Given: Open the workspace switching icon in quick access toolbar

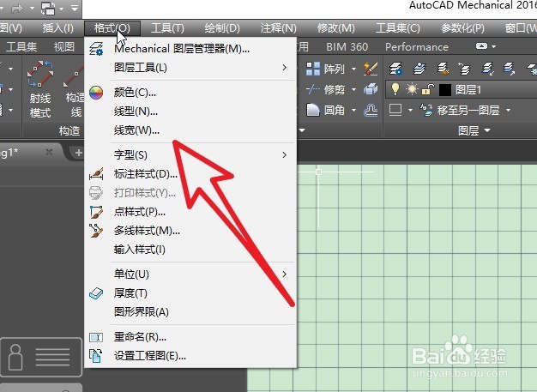Looking at the screenshot, I should (48, 9).
